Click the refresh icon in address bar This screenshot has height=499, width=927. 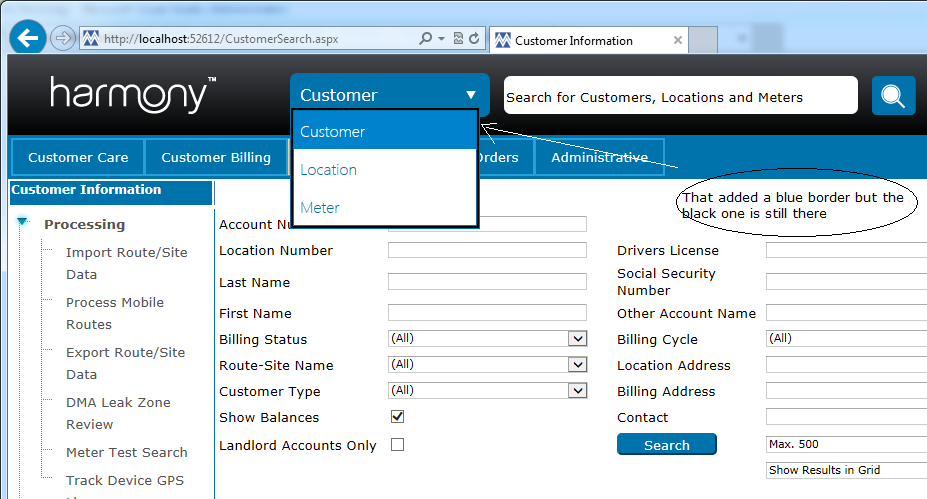tap(474, 39)
